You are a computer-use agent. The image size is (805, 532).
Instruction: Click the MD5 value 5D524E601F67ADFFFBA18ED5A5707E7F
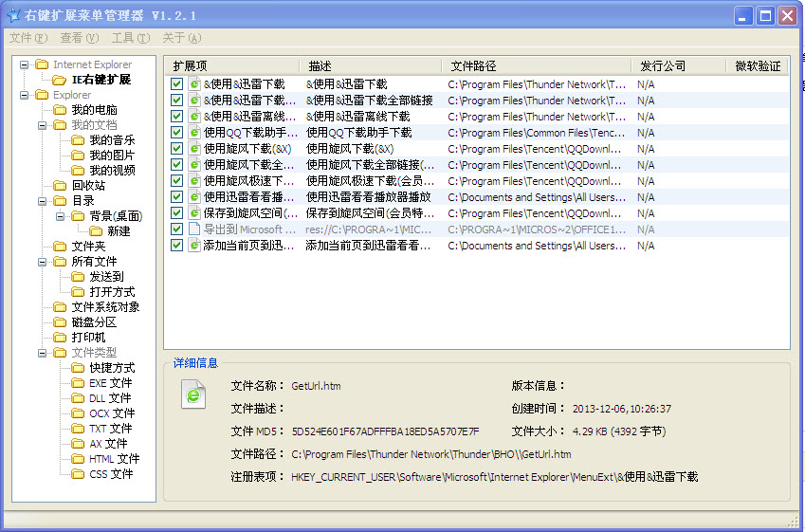385,431
